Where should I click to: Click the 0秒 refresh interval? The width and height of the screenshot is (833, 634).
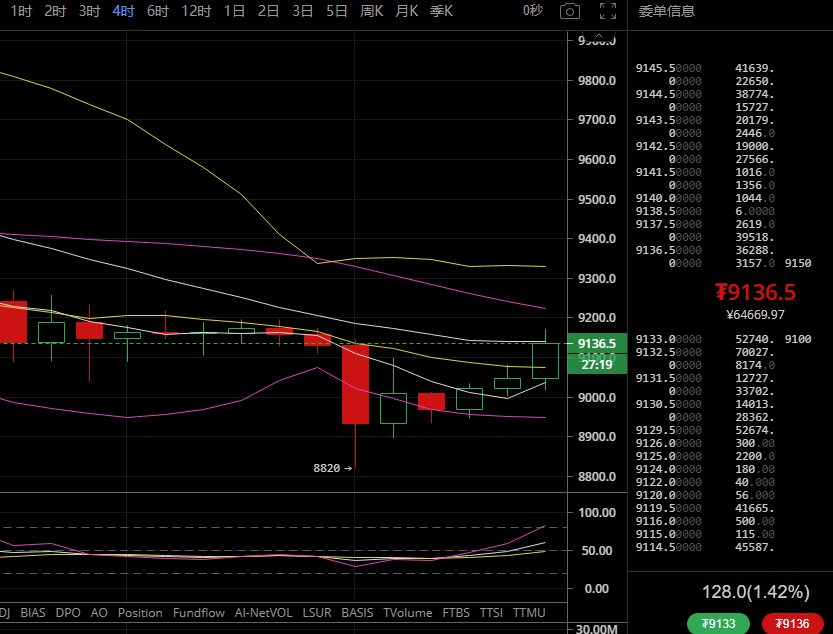coord(533,11)
